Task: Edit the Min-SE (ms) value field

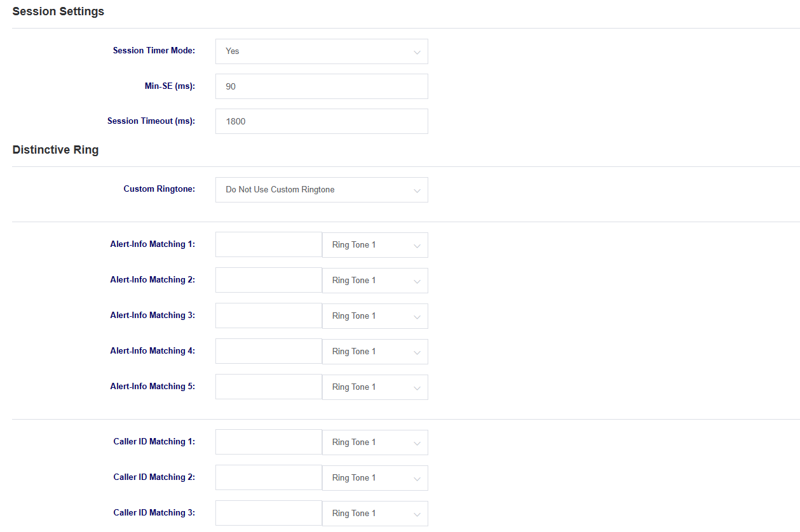Action: click(x=322, y=86)
